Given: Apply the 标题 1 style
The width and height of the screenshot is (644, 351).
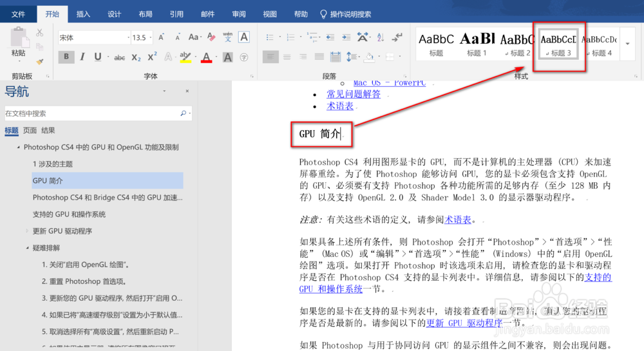Looking at the screenshot, I should click(477, 44).
